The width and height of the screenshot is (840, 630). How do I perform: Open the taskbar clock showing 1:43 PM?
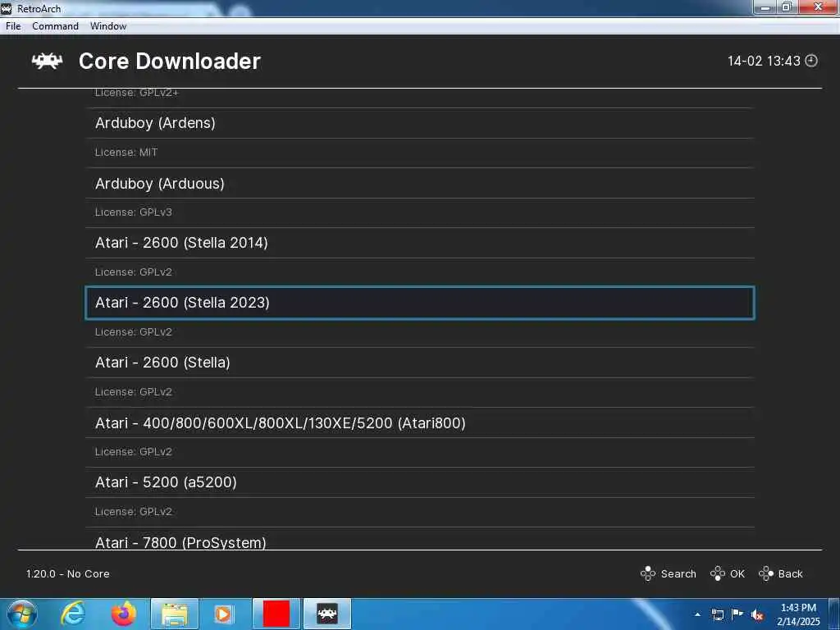pyautogui.click(x=798, y=614)
